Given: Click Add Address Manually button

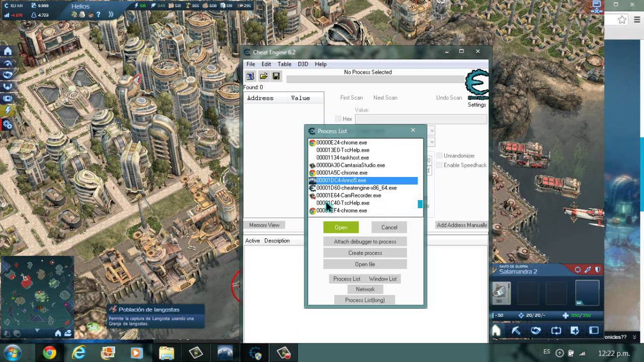Looking at the screenshot, I should [462, 225].
